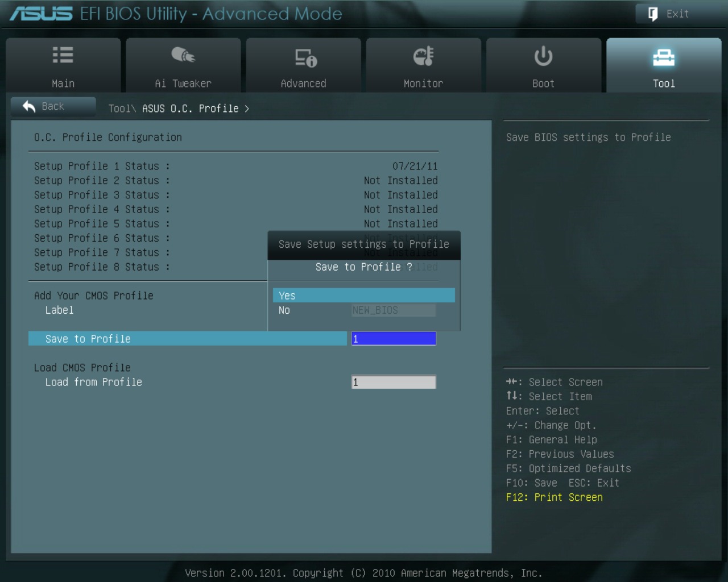Click the Save to Profile number field
This screenshot has width=728, height=582.
tap(394, 339)
